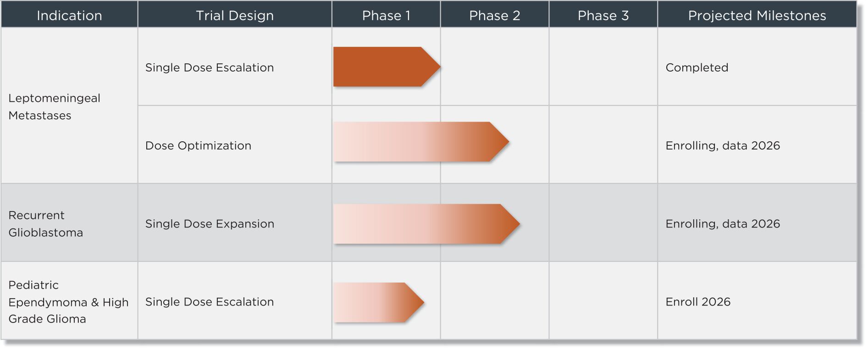Image resolution: width=868 pixels, height=350 pixels.
Task: Click the Indication column header
Action: pyautogui.click(x=69, y=16)
